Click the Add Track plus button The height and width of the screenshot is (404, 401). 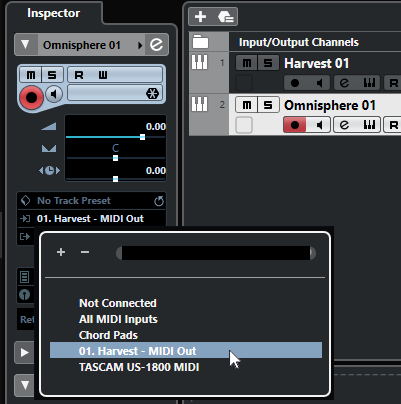[200, 16]
